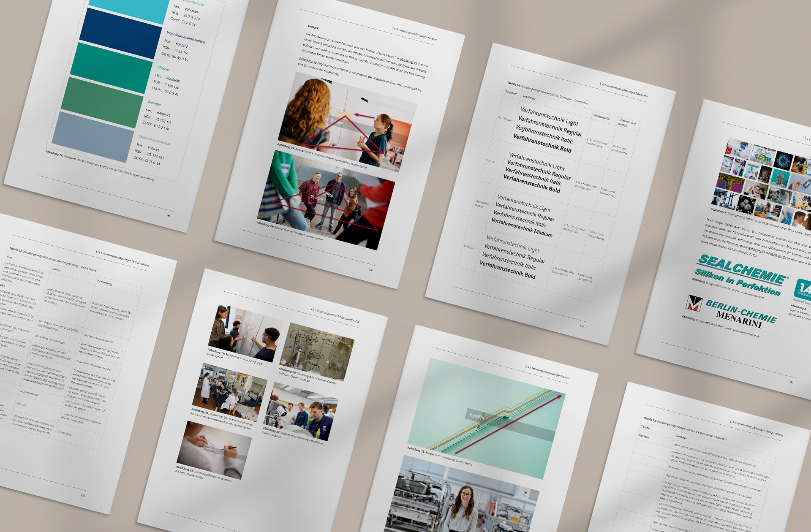
Task: Open the photo of the red-haired woman
Action: pyautogui.click(x=347, y=122)
